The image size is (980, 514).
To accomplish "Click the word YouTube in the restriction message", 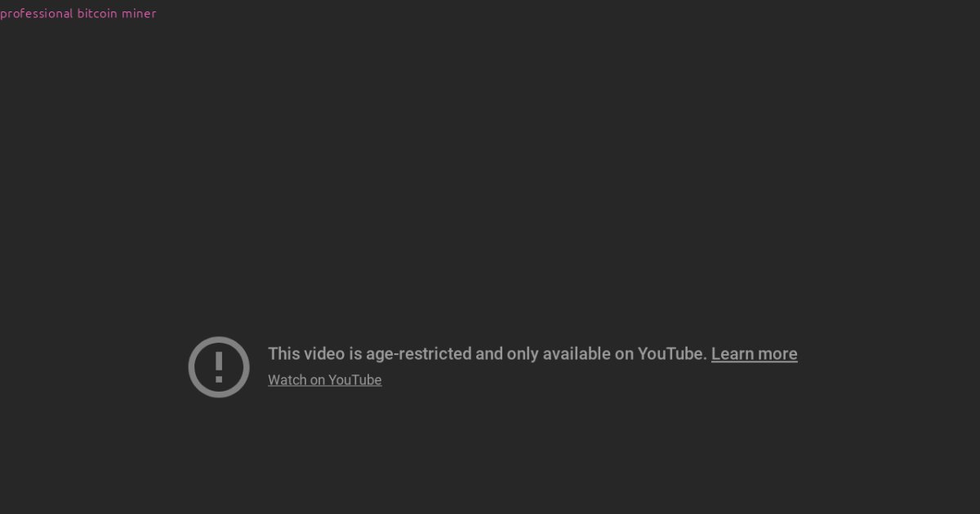I will tap(671, 354).
